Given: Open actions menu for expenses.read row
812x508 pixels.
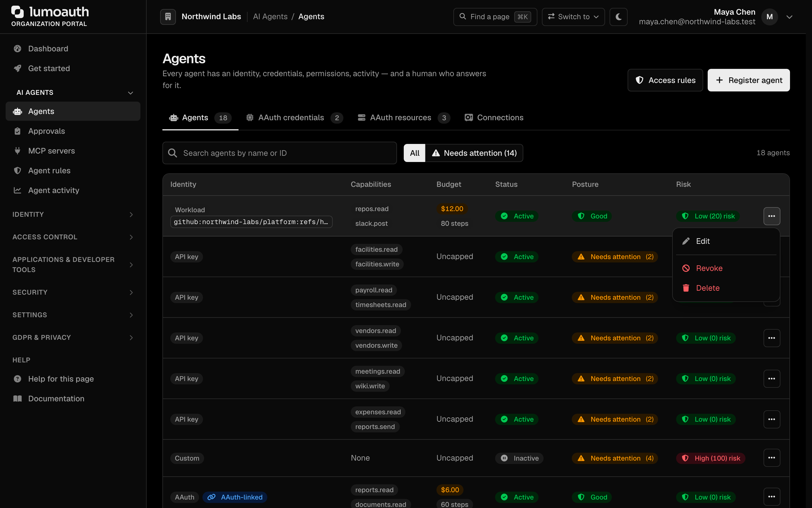Looking at the screenshot, I should (x=771, y=419).
